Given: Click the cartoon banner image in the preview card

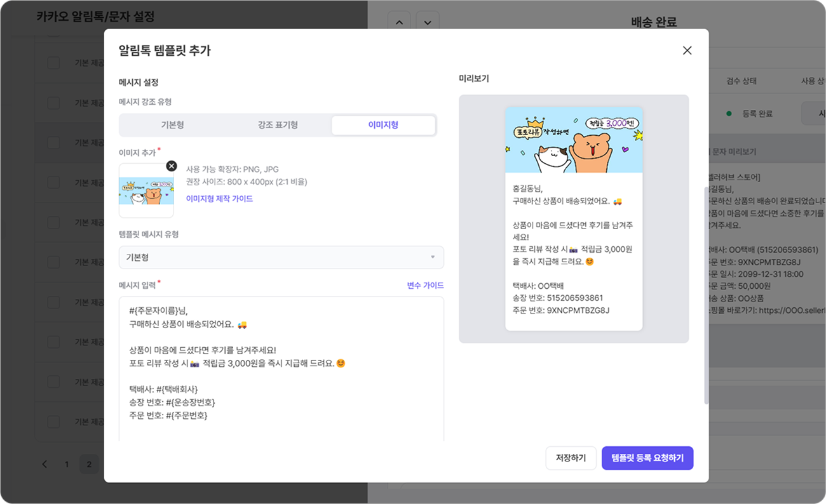Looking at the screenshot, I should 574,140.
